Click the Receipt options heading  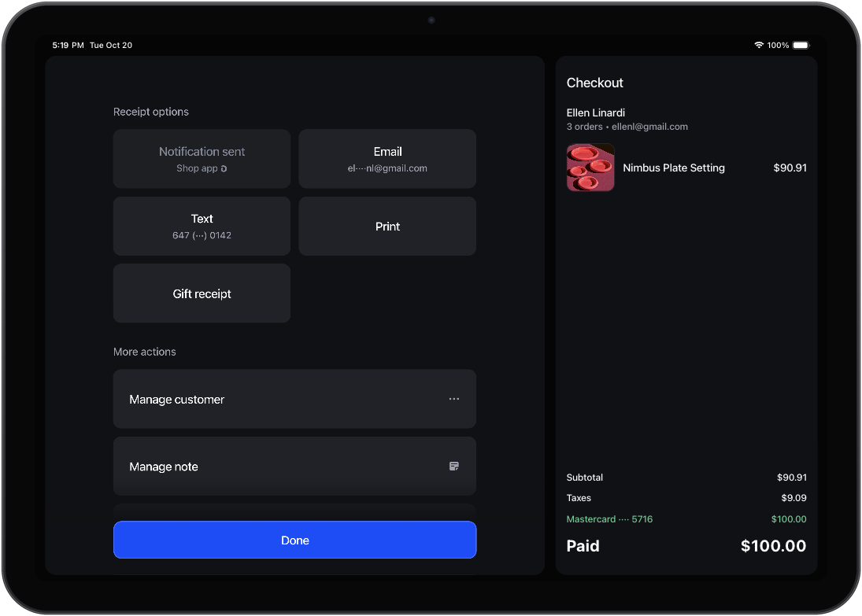click(150, 112)
